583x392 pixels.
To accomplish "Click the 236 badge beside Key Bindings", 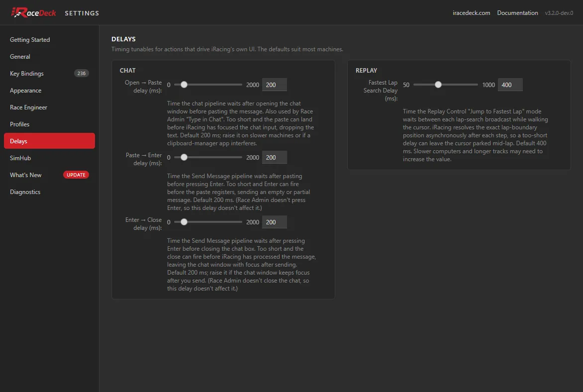I will [82, 73].
